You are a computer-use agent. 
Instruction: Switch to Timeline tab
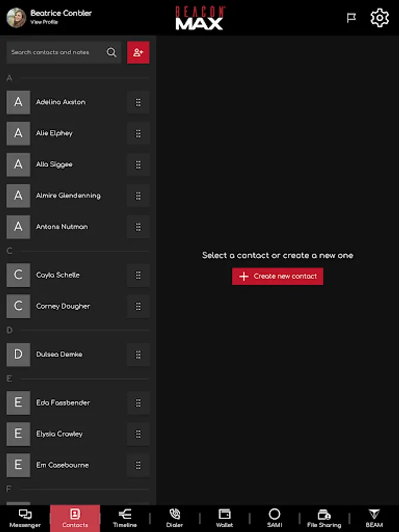tap(125, 518)
